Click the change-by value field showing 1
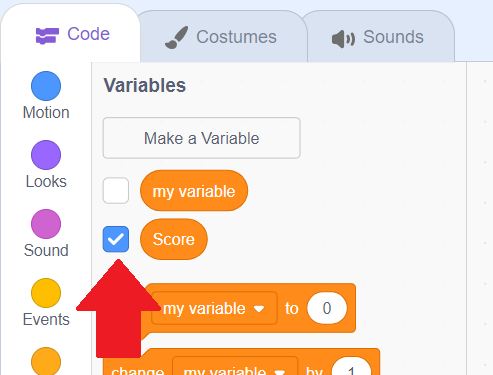Image resolution: width=493 pixels, height=375 pixels. click(x=351, y=367)
